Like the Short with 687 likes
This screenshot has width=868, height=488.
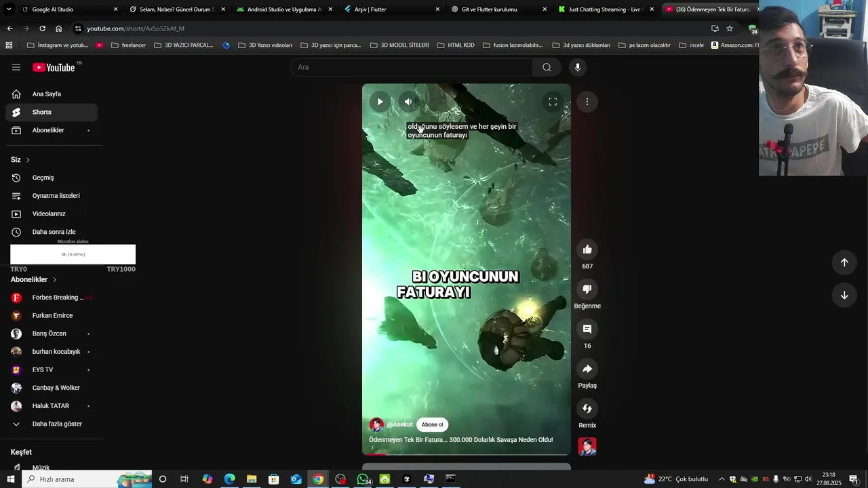[x=587, y=249]
